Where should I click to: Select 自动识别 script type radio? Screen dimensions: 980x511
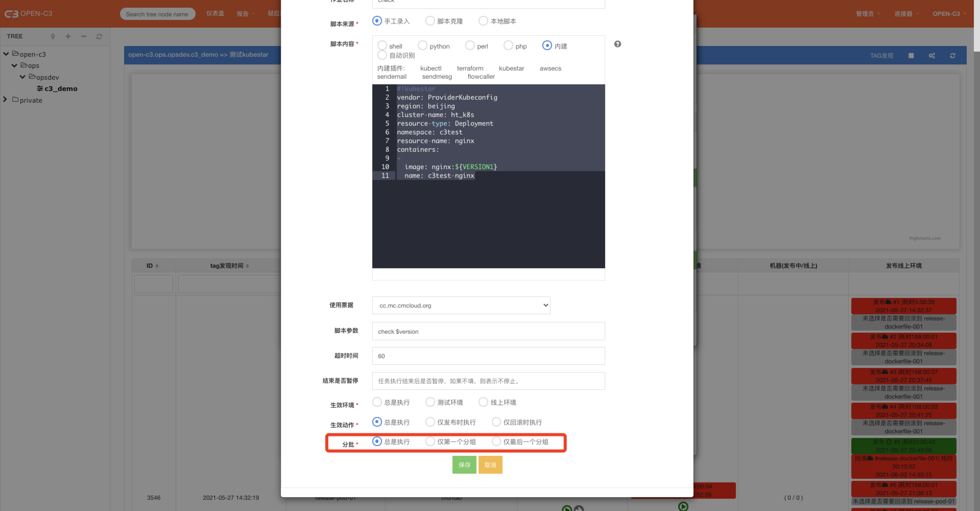tap(382, 55)
